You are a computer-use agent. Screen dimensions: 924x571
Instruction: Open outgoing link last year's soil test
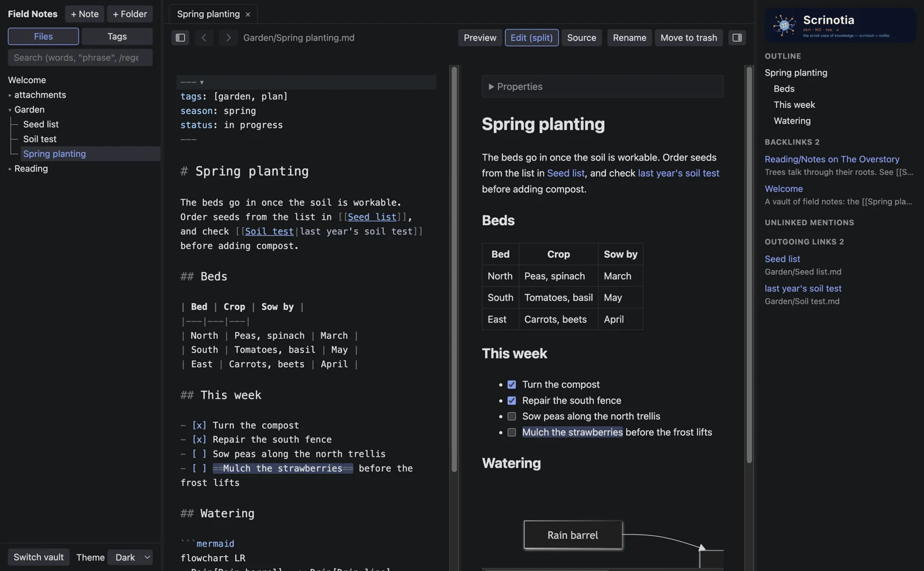[803, 289]
